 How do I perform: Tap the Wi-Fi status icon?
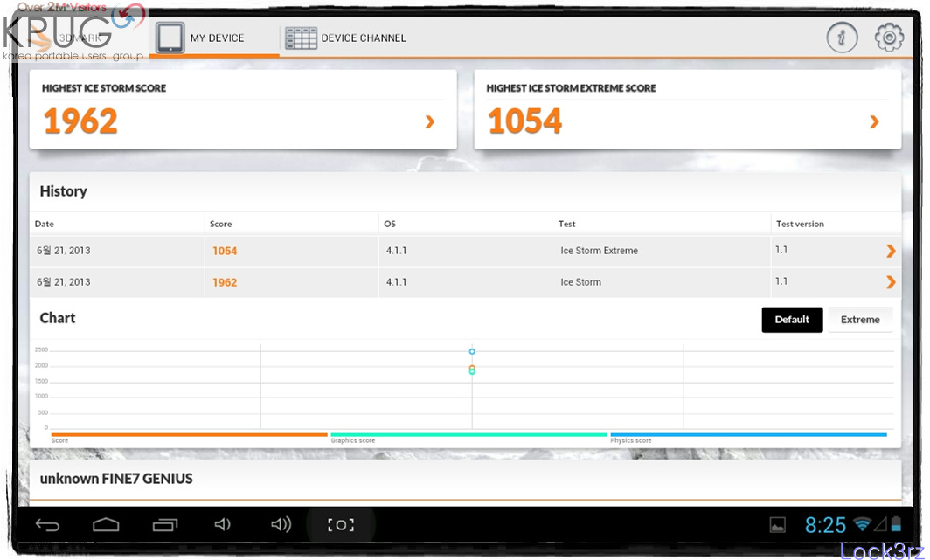862,524
